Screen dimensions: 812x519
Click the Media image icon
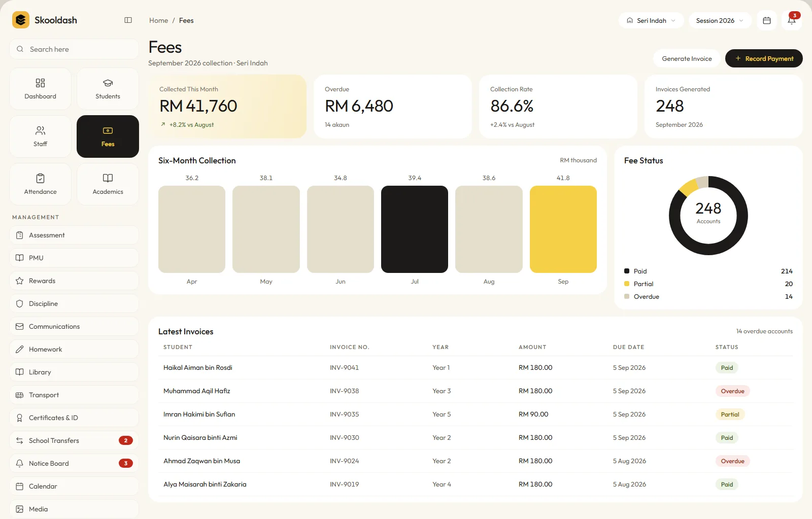[x=20, y=509]
